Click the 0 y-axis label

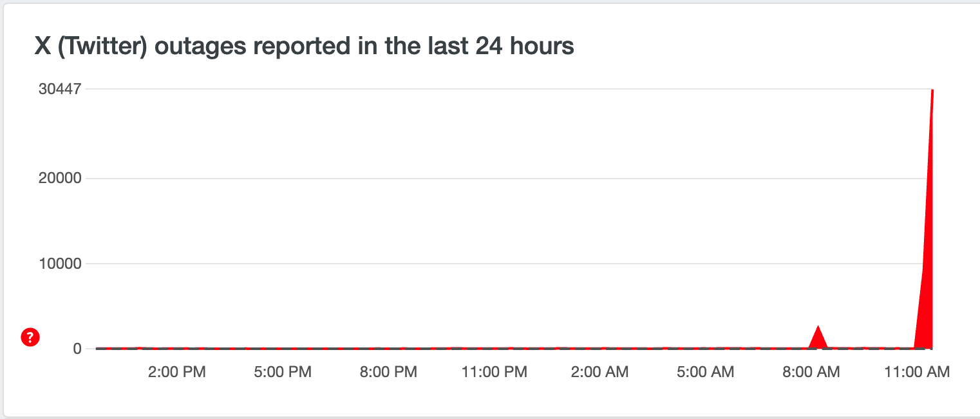[77, 349]
